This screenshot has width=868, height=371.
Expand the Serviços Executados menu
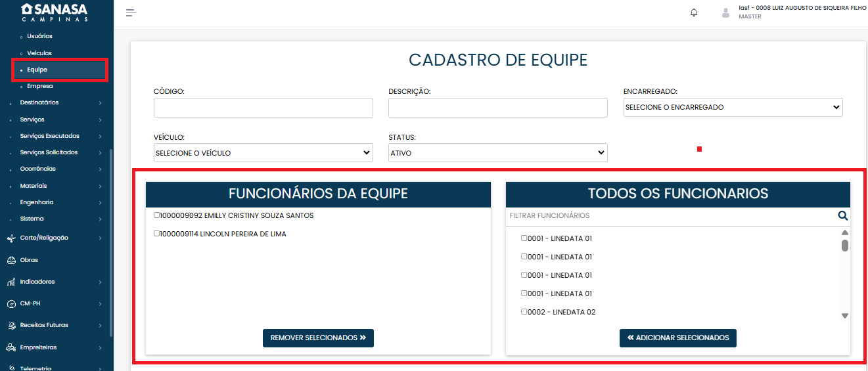click(x=50, y=136)
